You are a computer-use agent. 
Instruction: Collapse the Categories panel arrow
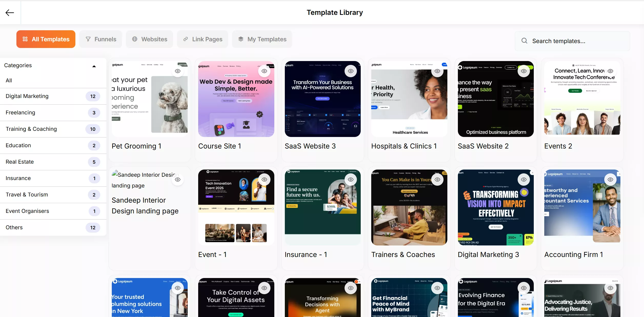94,66
